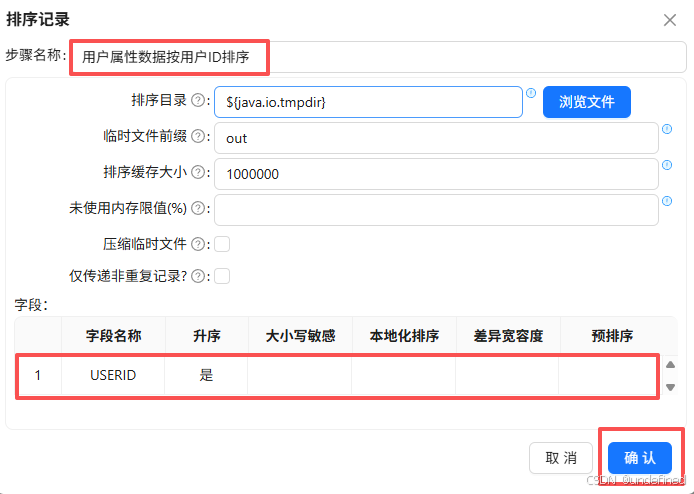Viewport: 694px width, 494px height.
Task: Tick the 仅传递非重复记录? checkbox
Action: [x=222, y=276]
